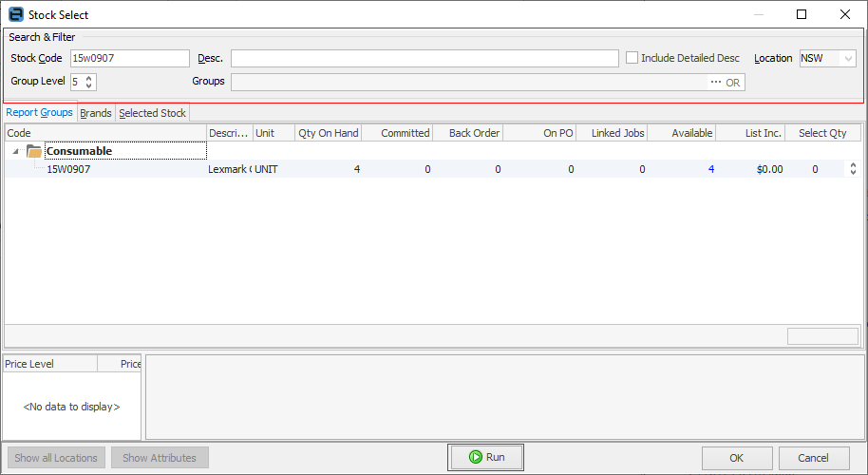Click Show all Locations button
The height and width of the screenshot is (475, 868).
tap(56, 458)
